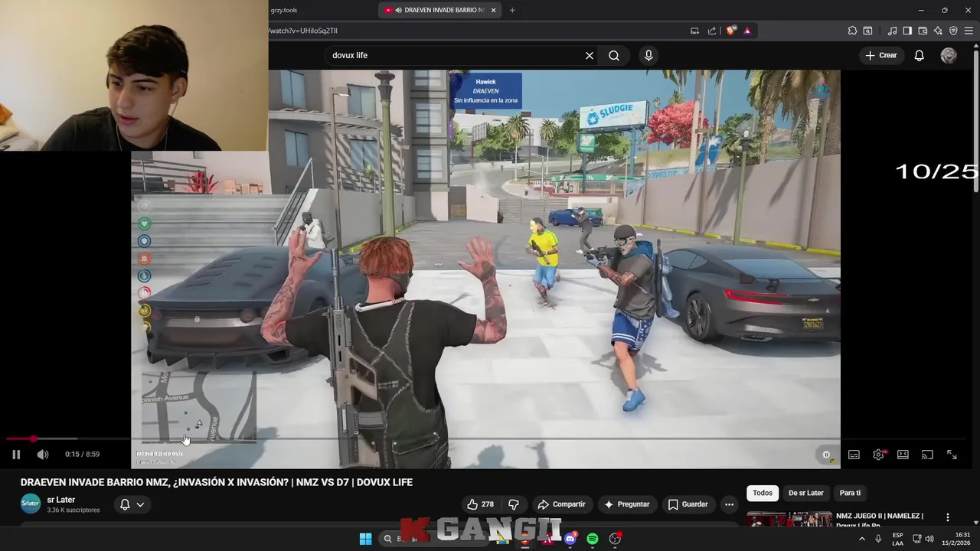Open a new browser tab
Image resolution: width=980 pixels, height=551 pixels.
pos(512,10)
